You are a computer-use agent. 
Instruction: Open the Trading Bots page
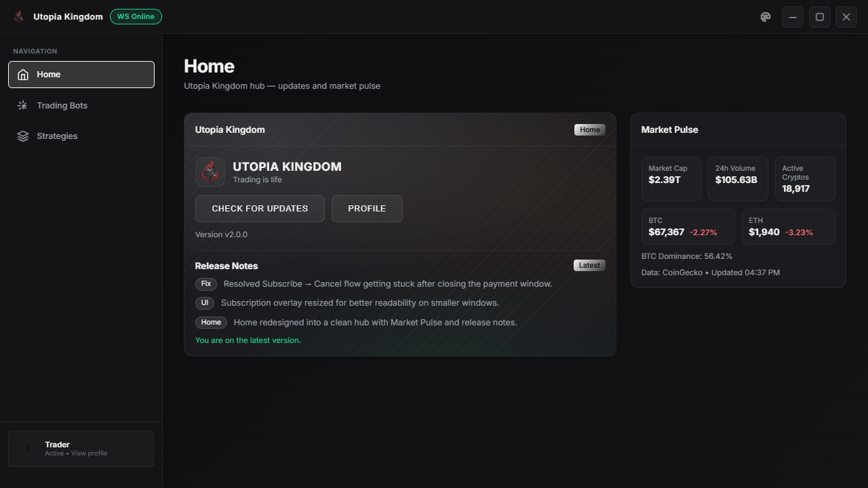62,106
